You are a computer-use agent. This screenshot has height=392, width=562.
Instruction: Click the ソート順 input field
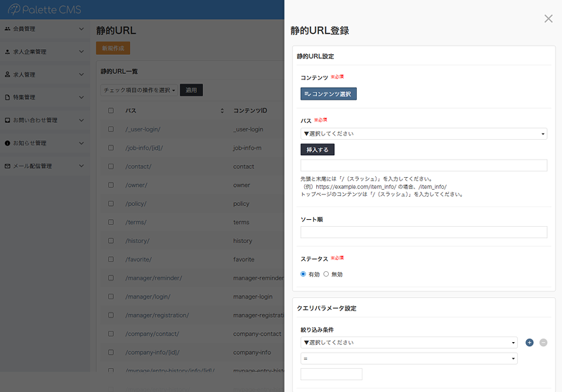(424, 233)
